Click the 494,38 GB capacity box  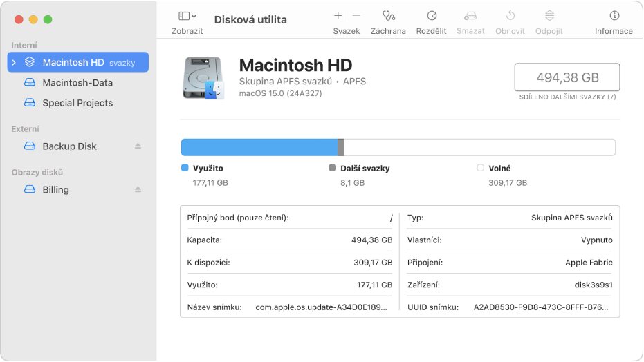pyautogui.click(x=567, y=77)
